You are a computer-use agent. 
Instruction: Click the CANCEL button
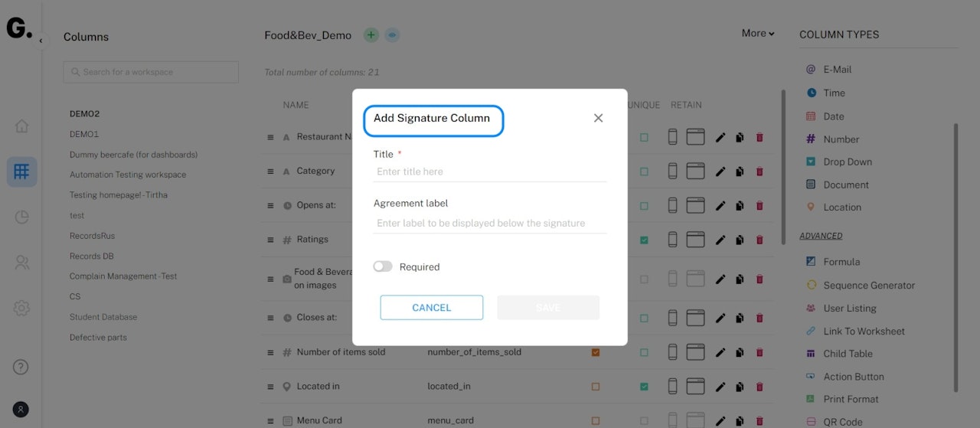click(x=432, y=307)
